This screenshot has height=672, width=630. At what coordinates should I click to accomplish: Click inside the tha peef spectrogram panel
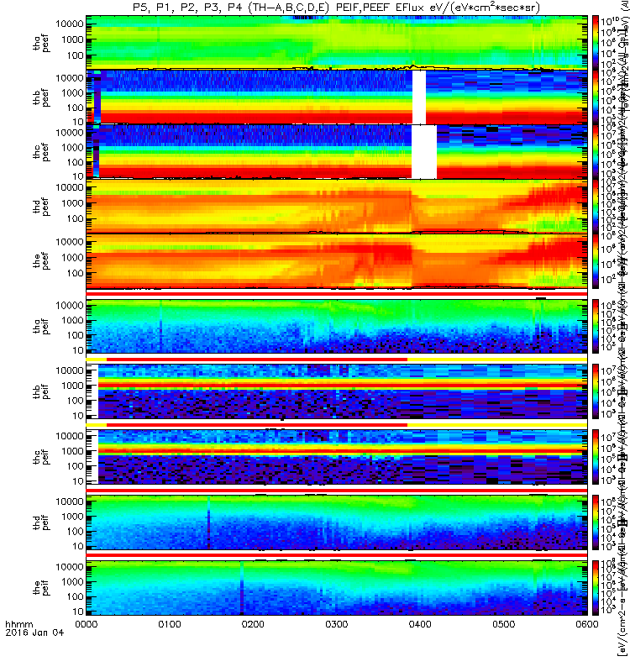click(337, 43)
